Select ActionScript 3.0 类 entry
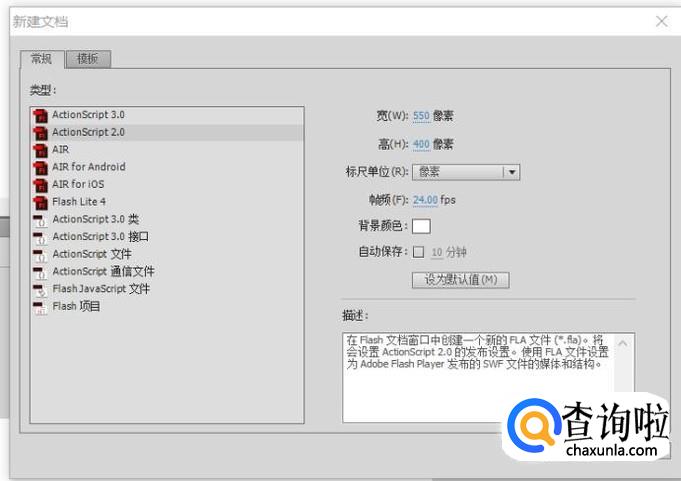This screenshot has width=681, height=481. [167, 219]
